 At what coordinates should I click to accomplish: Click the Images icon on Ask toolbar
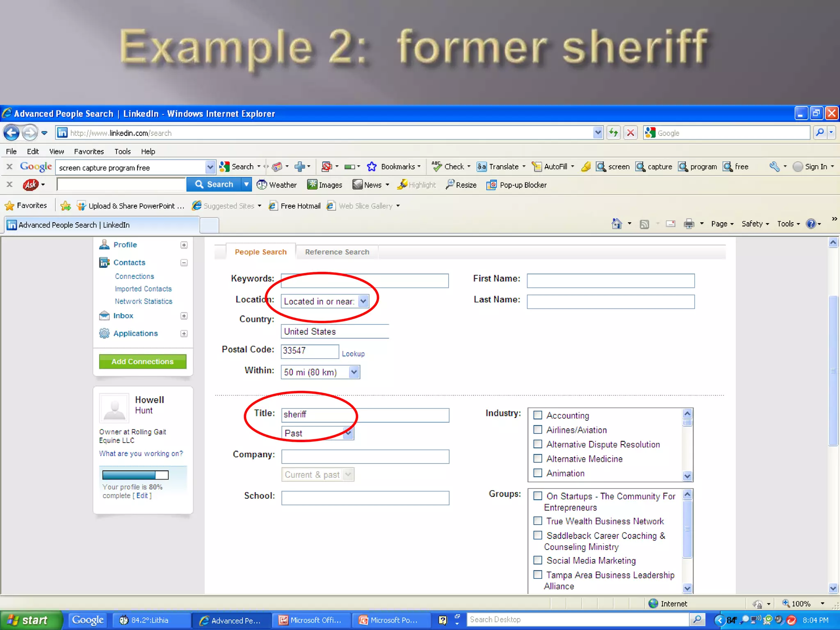click(312, 185)
